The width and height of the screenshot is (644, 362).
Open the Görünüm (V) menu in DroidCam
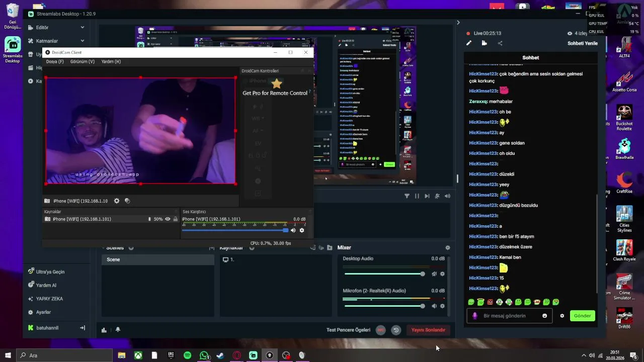83,61
